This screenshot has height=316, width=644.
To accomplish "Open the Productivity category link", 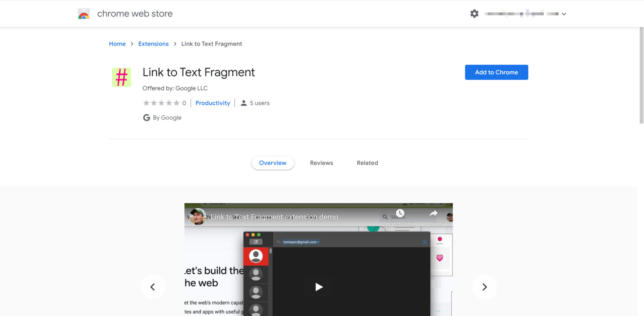I will point(213,103).
